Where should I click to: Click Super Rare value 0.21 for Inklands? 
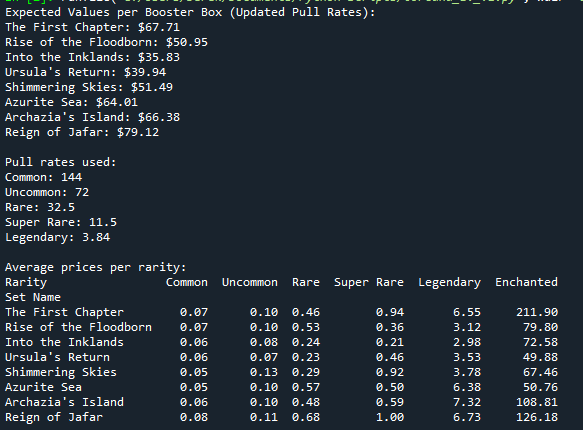pos(390,342)
